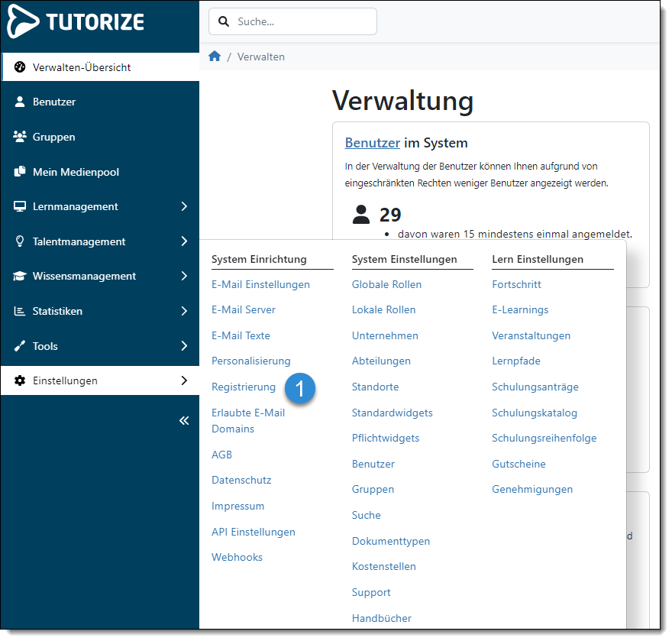Select the Tools wrench icon
Screen dimensions: 672x641
(18, 346)
